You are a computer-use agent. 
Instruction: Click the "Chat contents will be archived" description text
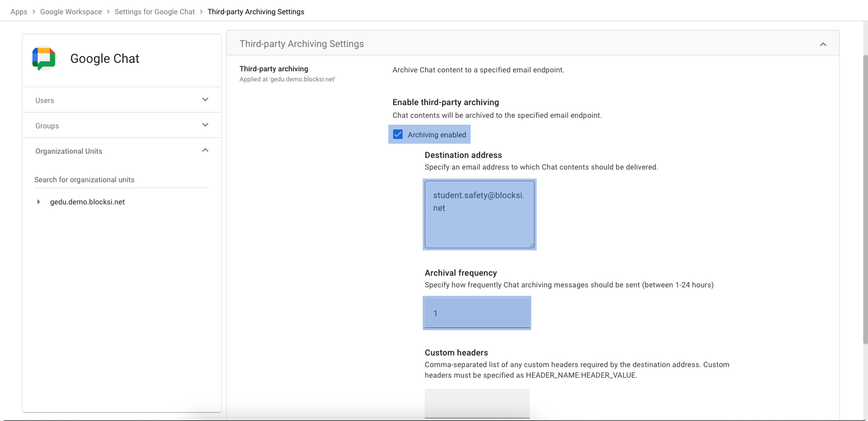point(497,115)
